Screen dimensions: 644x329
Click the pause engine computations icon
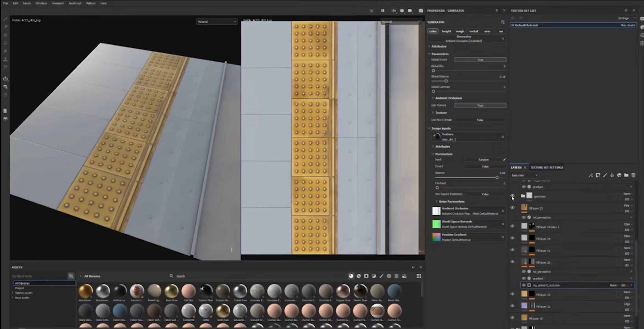pos(382,11)
